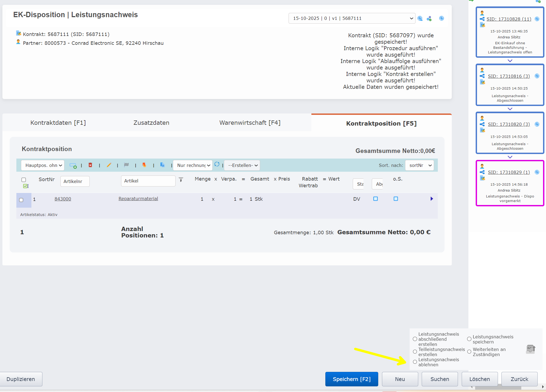The image size is (546, 392).
Task: Open the contract version dropdown 15-10-2025
Action: (352, 18)
